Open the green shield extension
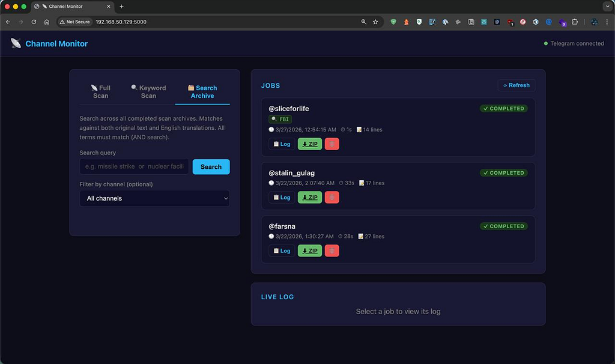615x364 pixels. 393,22
